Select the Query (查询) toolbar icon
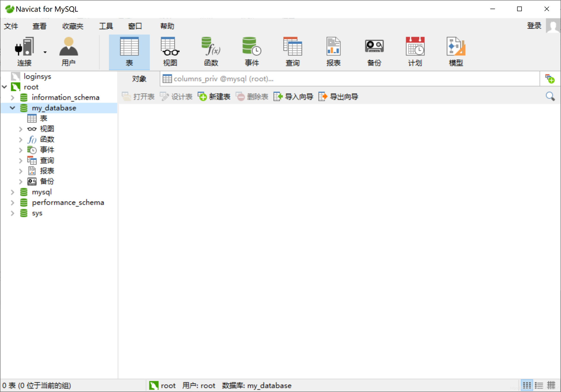Viewport: 561px width, 392px height. tap(292, 52)
